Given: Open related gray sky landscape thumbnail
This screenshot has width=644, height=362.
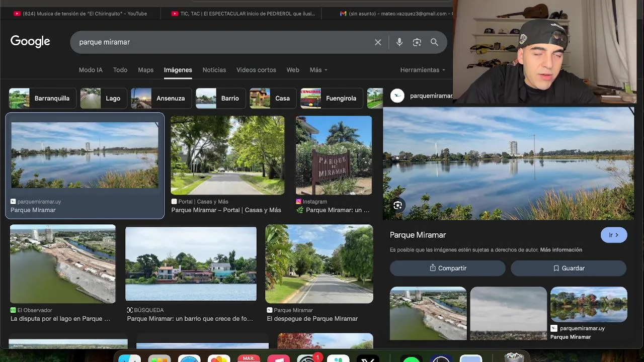Looking at the screenshot, I should 508,313.
